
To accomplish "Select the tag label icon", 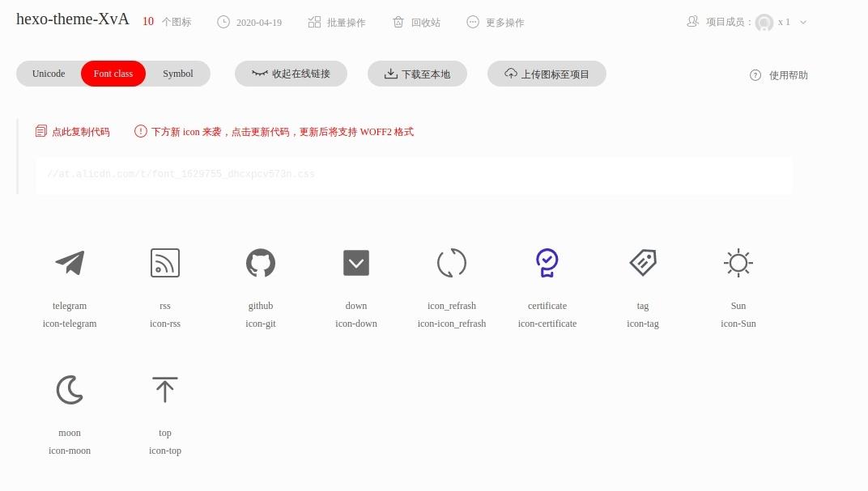I will [x=643, y=263].
